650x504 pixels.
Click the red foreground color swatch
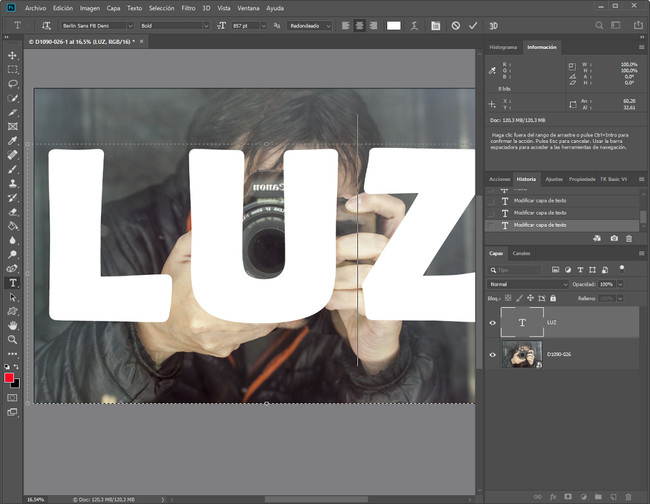[10, 379]
